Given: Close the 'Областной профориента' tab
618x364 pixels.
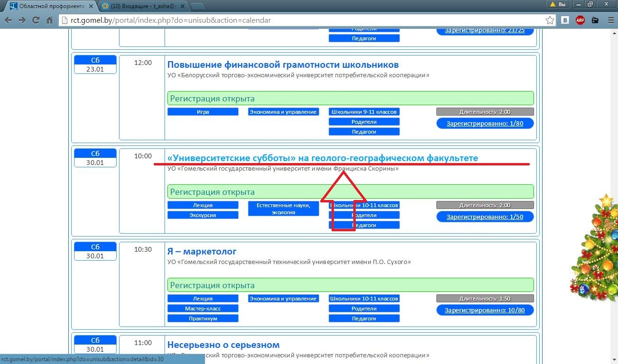Looking at the screenshot, I should (x=91, y=6).
